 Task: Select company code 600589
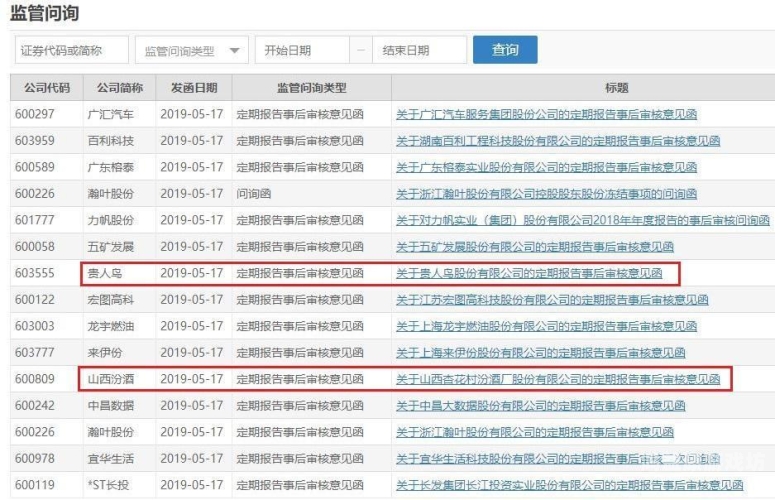[x=35, y=167]
